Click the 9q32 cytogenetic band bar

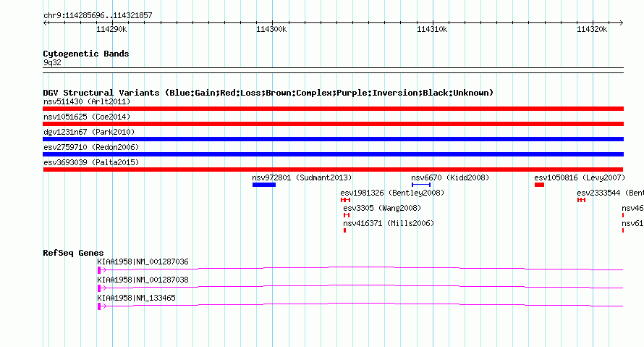(333, 70)
